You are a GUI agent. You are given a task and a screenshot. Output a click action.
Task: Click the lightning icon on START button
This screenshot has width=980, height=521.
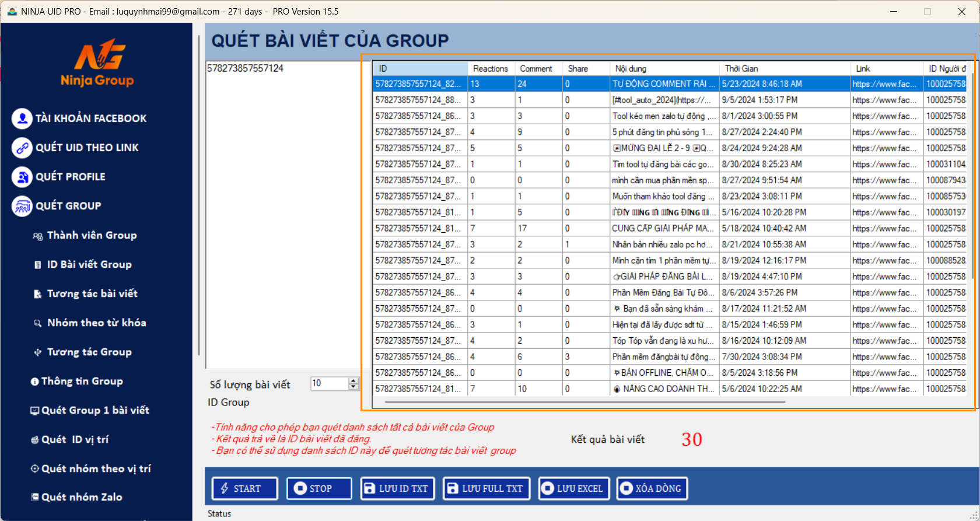(x=225, y=488)
